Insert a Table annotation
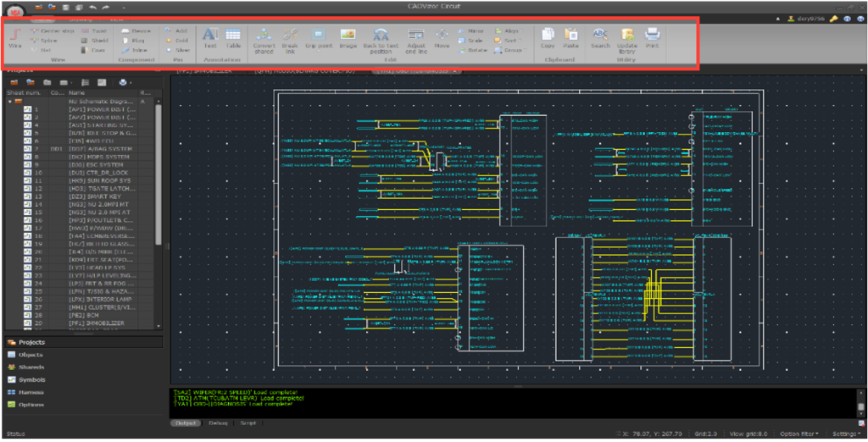Image resolution: width=868 pixels, height=442 pixels. [233, 38]
